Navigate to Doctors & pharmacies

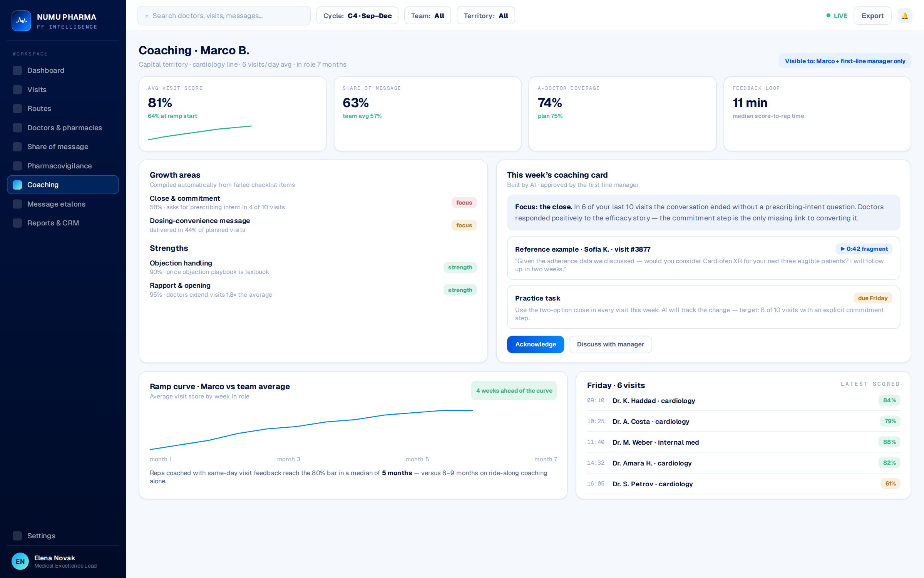pos(63,128)
